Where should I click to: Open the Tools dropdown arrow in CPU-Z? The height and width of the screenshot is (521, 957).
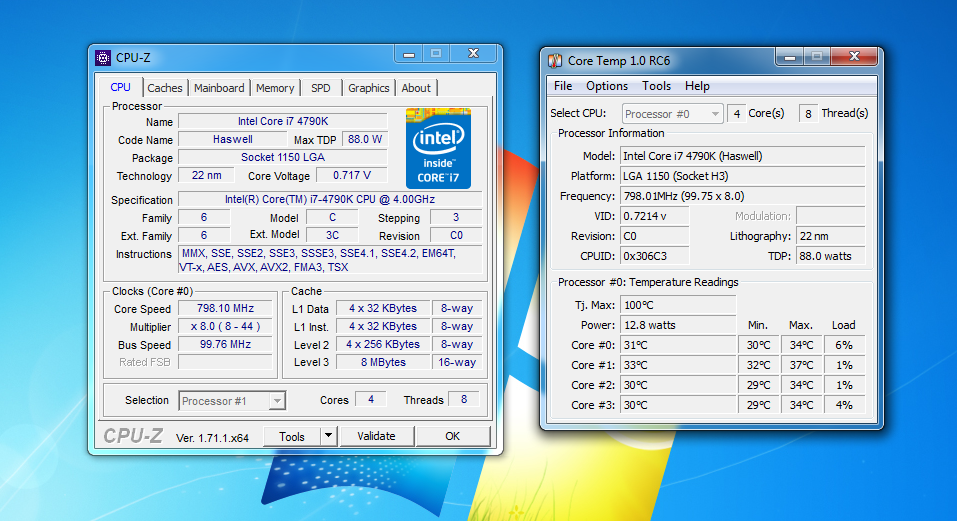click(x=328, y=436)
